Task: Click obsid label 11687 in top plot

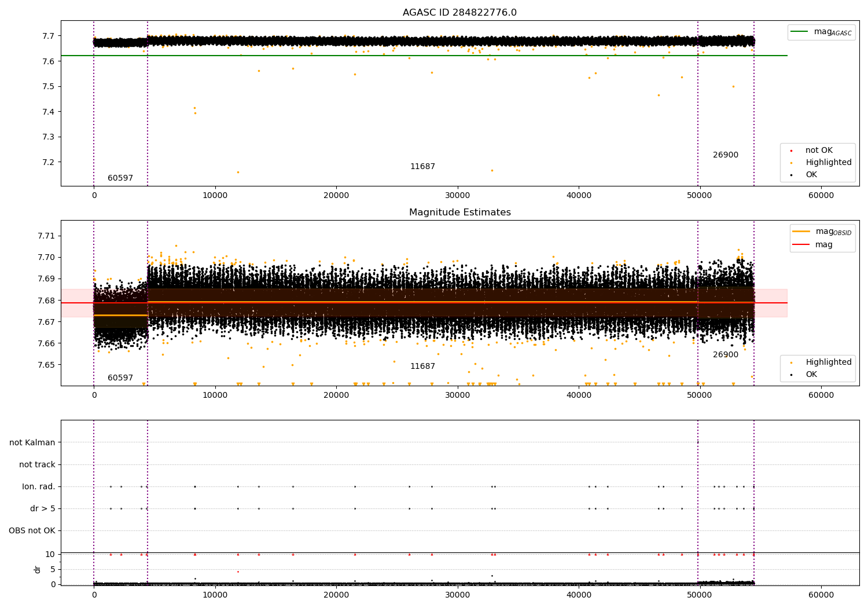Action: (422, 167)
